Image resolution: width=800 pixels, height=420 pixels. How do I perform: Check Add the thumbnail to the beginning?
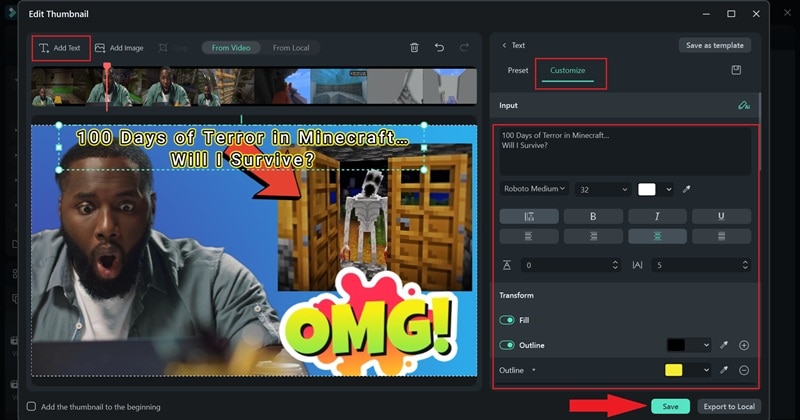click(x=32, y=406)
